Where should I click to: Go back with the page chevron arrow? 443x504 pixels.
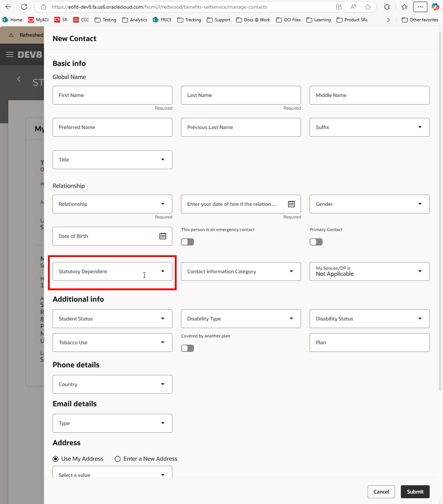tap(19, 79)
